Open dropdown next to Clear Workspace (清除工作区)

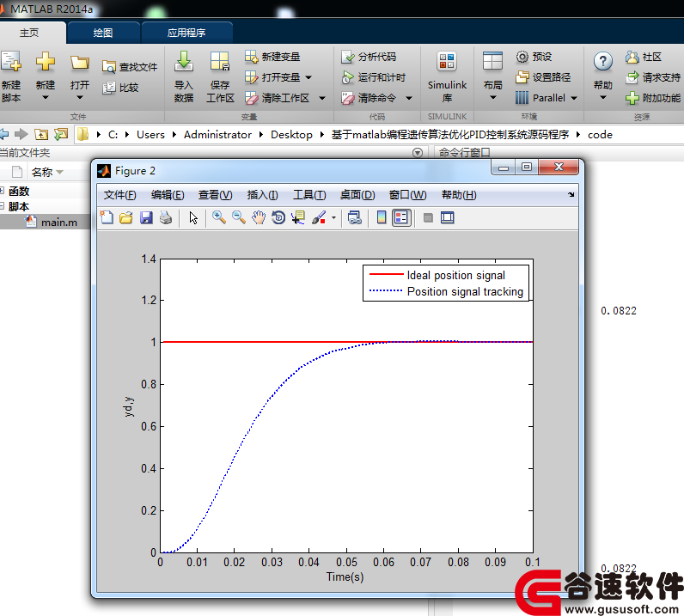click(322, 98)
